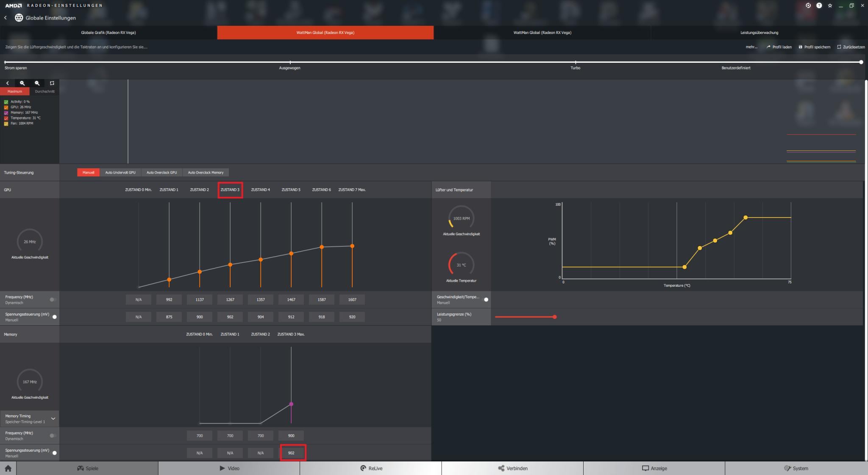Open the Spiele section
Viewport: 868px width, 475px height.
tap(87, 468)
